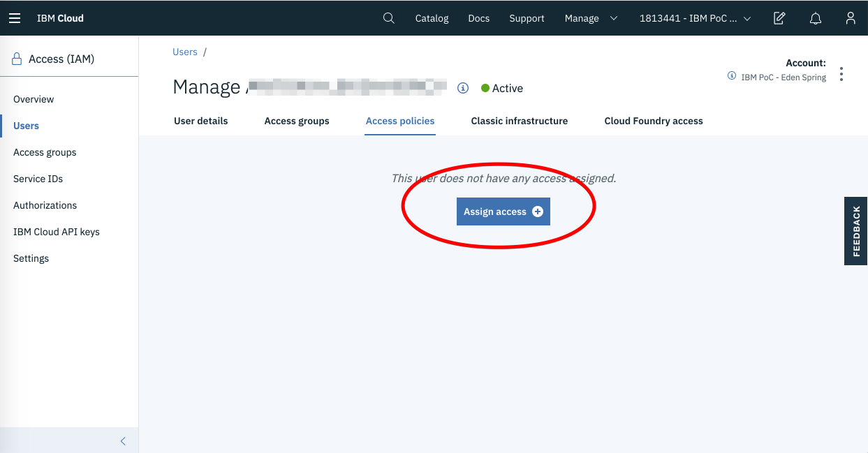Open Authorizations in the sidebar
This screenshot has width=868, height=453.
pyautogui.click(x=45, y=205)
